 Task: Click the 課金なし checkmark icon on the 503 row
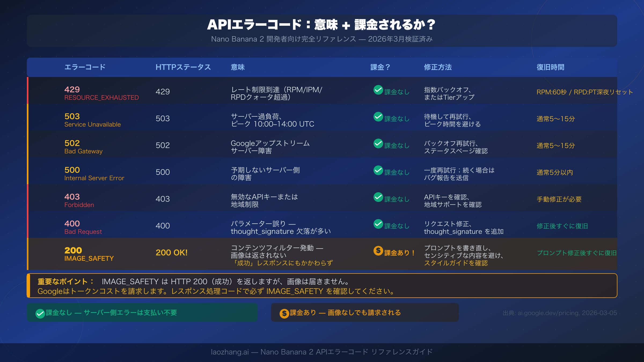pos(378,117)
